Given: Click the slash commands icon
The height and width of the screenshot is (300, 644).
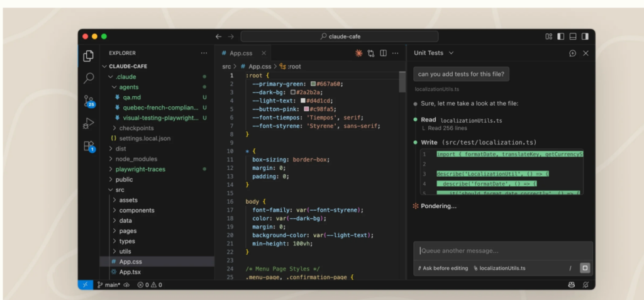Looking at the screenshot, I should [570, 268].
